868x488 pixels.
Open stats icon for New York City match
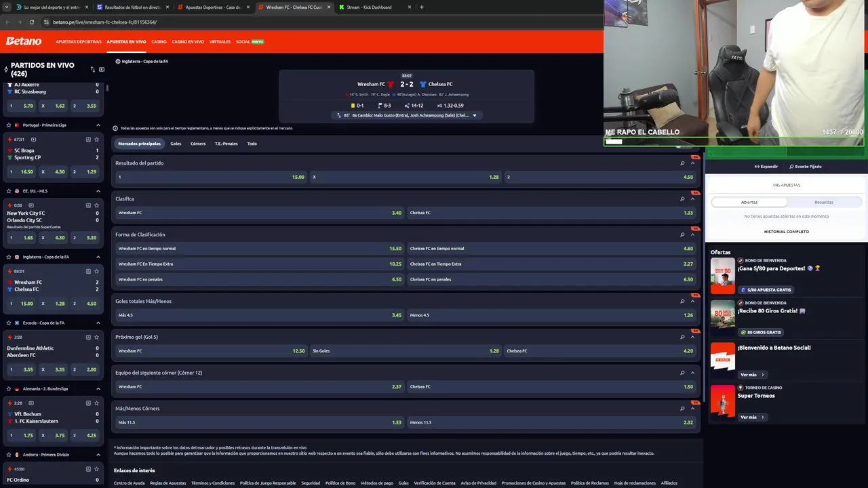coord(88,205)
